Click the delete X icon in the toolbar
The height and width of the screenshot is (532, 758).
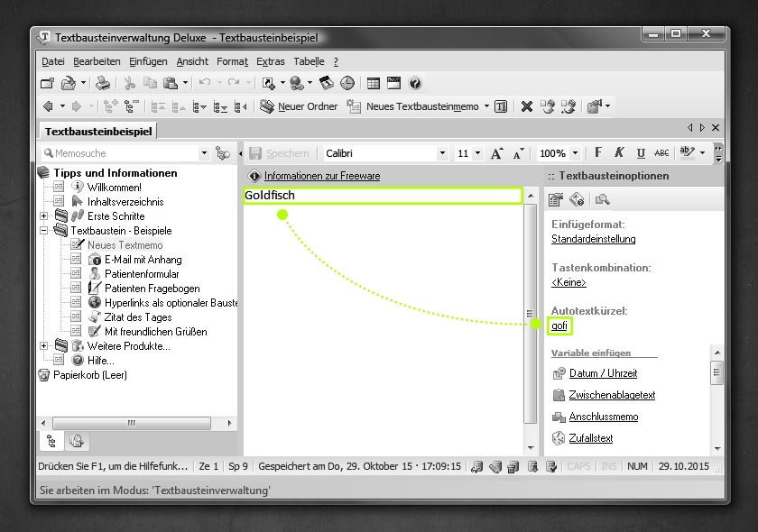click(527, 106)
